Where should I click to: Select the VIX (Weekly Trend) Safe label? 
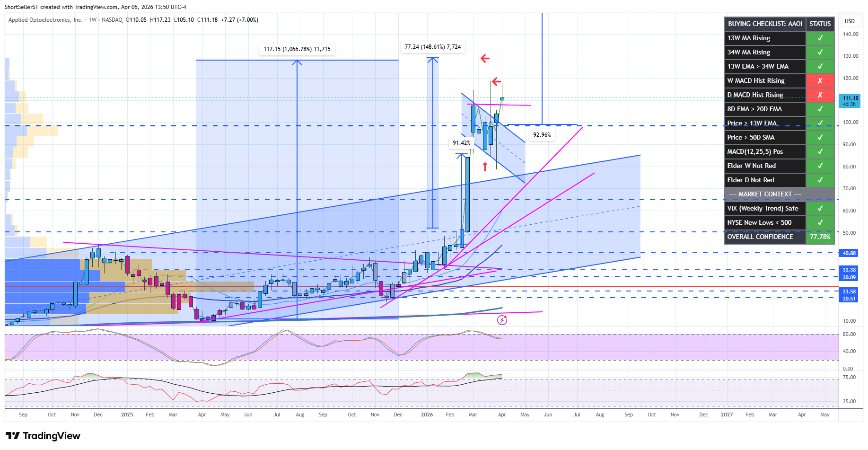[763, 208]
